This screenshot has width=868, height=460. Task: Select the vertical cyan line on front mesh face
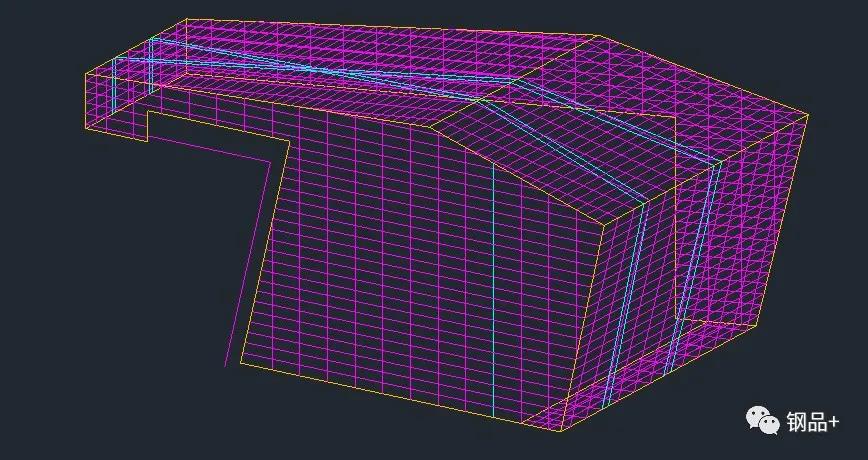point(493,288)
